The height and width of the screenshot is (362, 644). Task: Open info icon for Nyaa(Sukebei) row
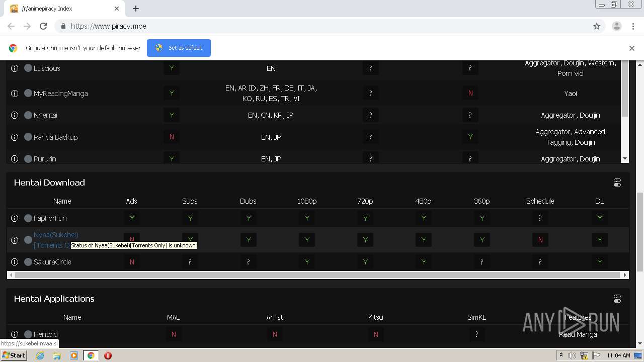(x=15, y=240)
